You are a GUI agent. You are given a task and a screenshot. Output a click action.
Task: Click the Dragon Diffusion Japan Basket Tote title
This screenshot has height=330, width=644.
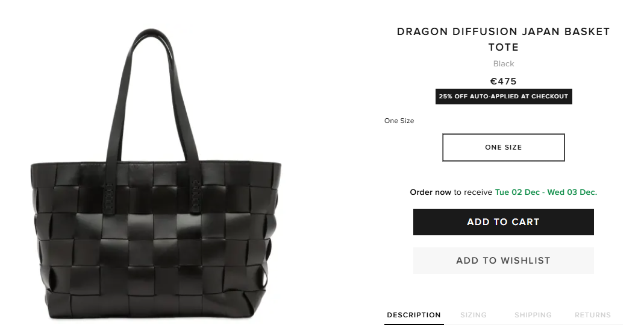(x=503, y=39)
